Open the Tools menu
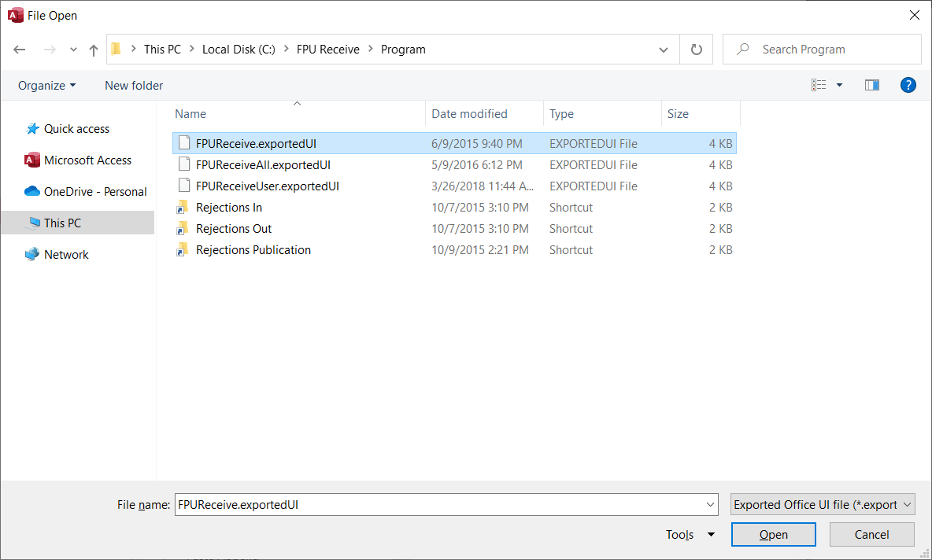 [x=690, y=535]
